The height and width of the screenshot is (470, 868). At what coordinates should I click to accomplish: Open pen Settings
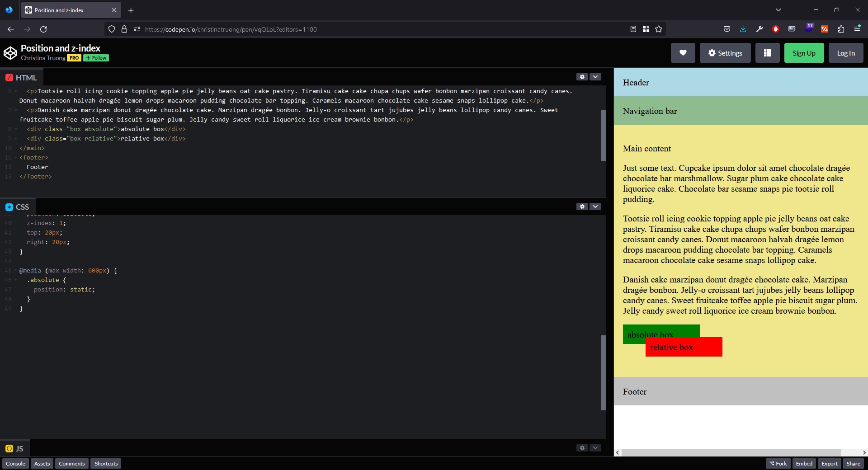tap(725, 53)
